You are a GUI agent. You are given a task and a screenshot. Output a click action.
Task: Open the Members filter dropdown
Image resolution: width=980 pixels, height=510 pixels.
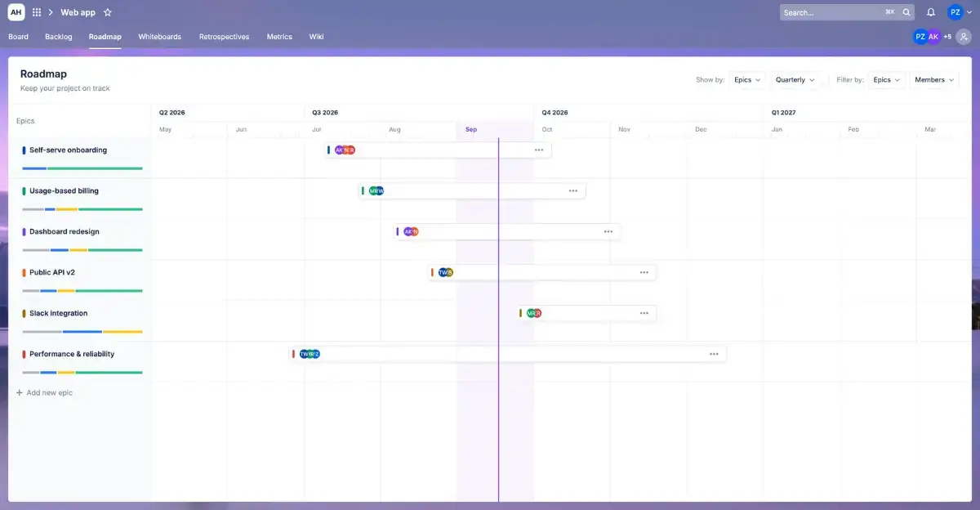click(934, 80)
